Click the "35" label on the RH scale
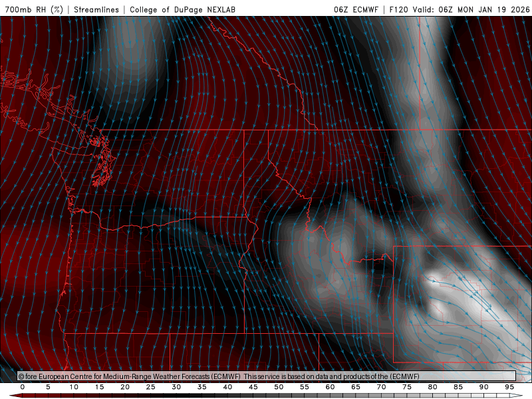 [202, 387]
